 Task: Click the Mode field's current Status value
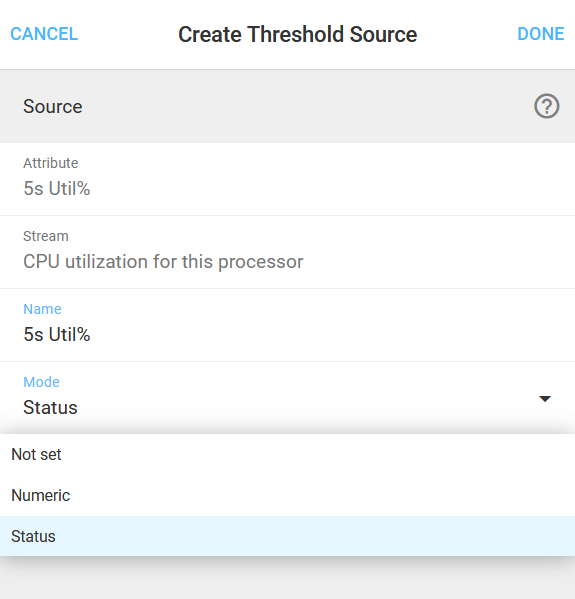[50, 408]
